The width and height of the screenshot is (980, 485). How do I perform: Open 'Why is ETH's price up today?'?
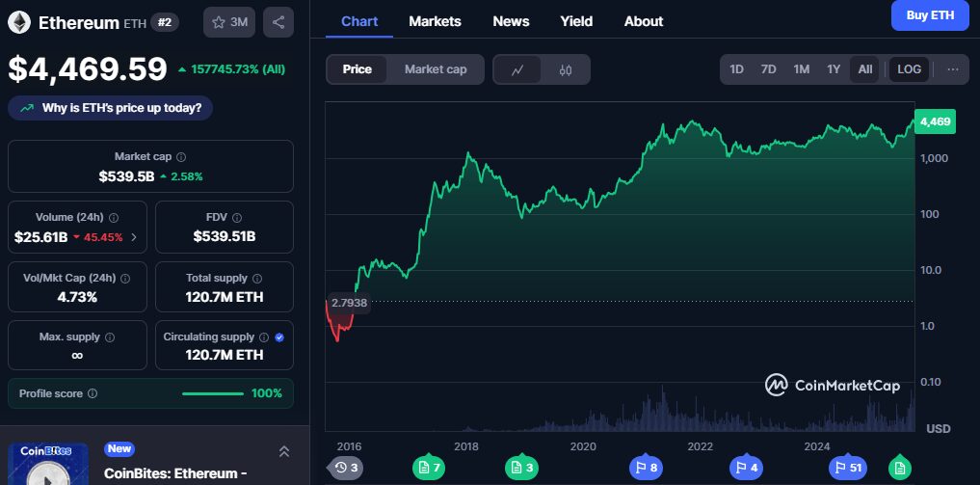(110, 108)
